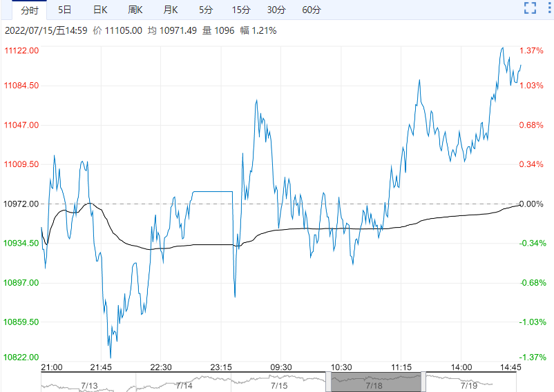Select the 5日 chart tab
The image size is (554, 392).
coord(64,10)
